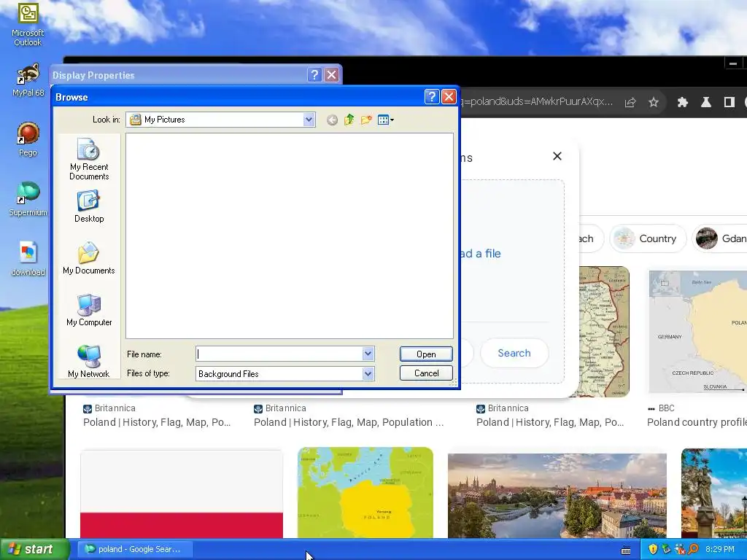
Task: Go back with the Browse dialog back arrow
Action: 332,120
